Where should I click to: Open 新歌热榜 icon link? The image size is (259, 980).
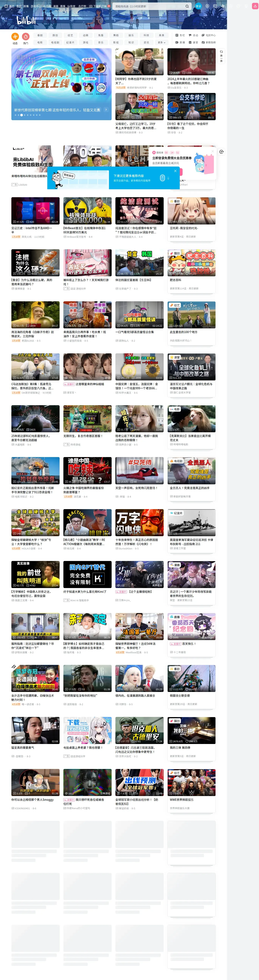pos(208,42)
